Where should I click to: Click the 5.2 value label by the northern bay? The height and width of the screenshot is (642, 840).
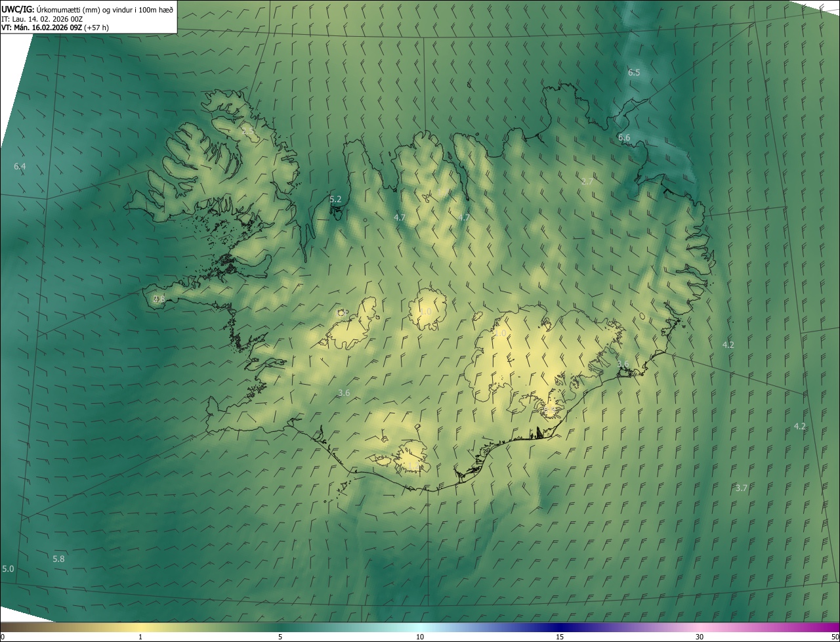point(335,199)
